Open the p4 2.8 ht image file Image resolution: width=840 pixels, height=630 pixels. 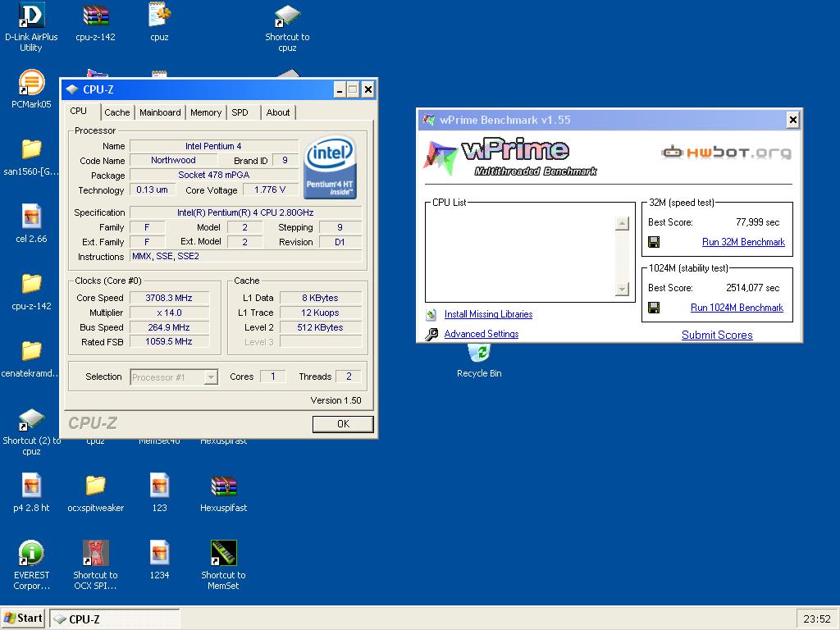tap(31, 486)
